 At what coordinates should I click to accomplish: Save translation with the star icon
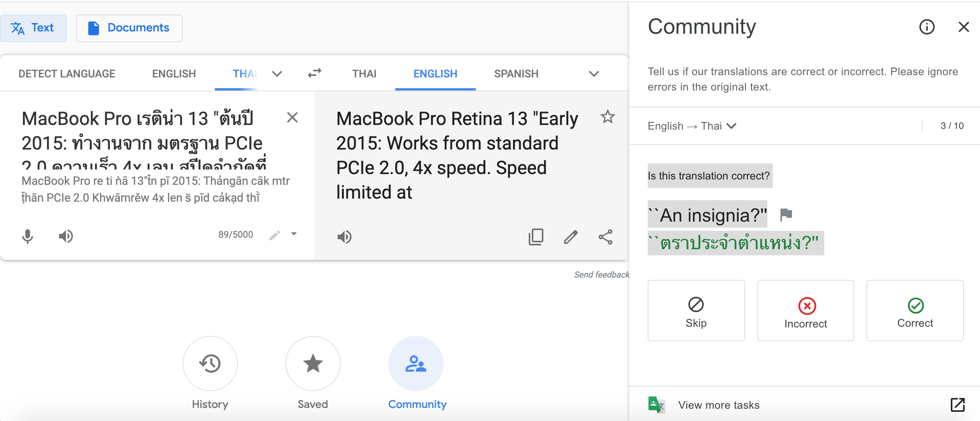(608, 117)
